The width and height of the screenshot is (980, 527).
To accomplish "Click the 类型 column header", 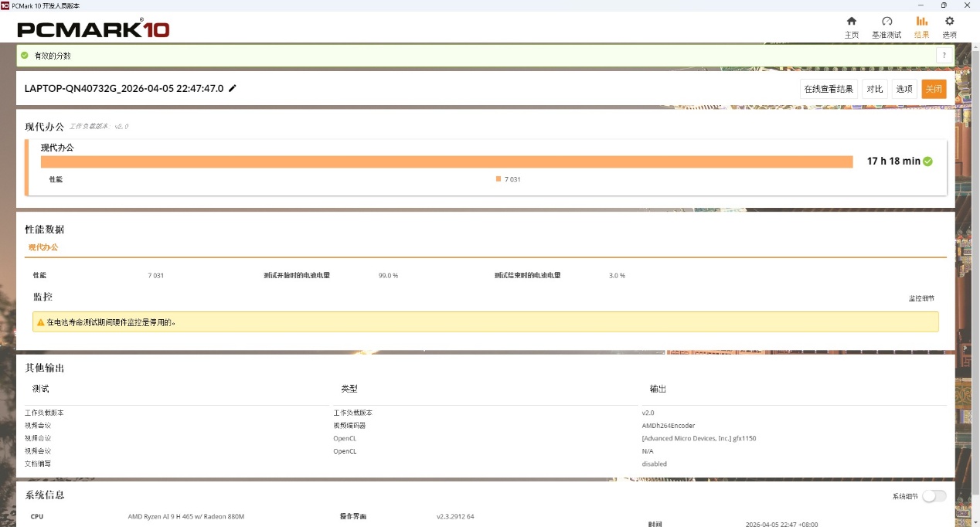I will (x=349, y=389).
